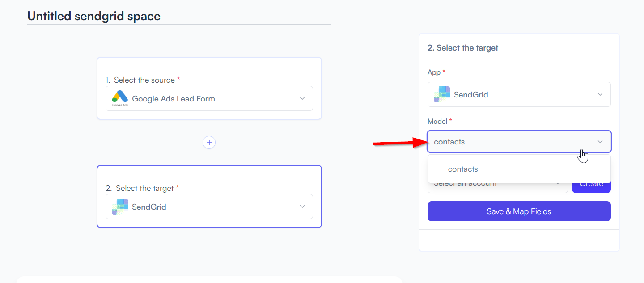The width and height of the screenshot is (644, 283).
Task: Click the plus icon between steps
Action: click(x=209, y=143)
